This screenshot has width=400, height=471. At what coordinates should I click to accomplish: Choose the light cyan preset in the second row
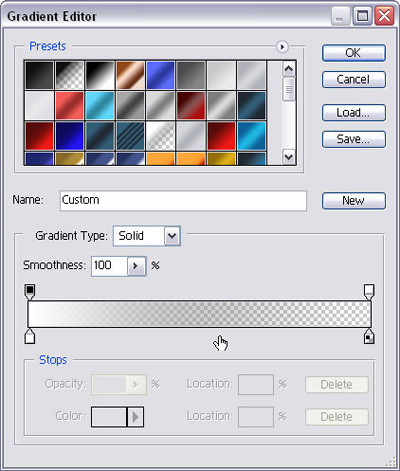pos(100,106)
